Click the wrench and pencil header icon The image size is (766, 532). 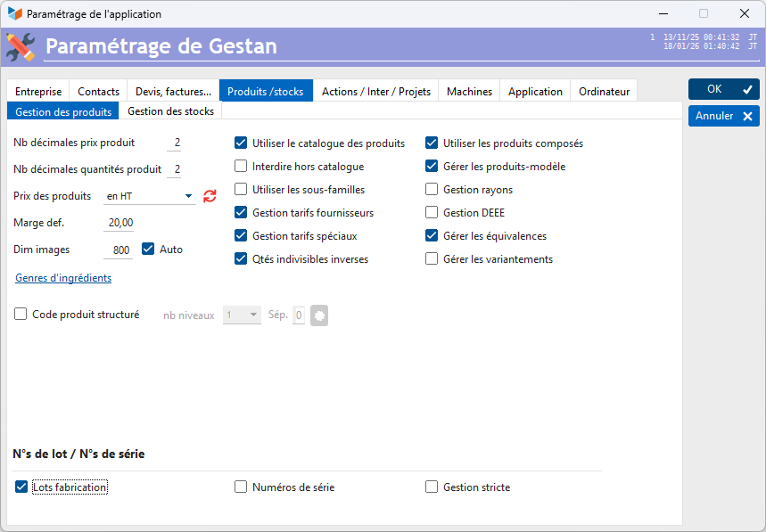pos(21,46)
